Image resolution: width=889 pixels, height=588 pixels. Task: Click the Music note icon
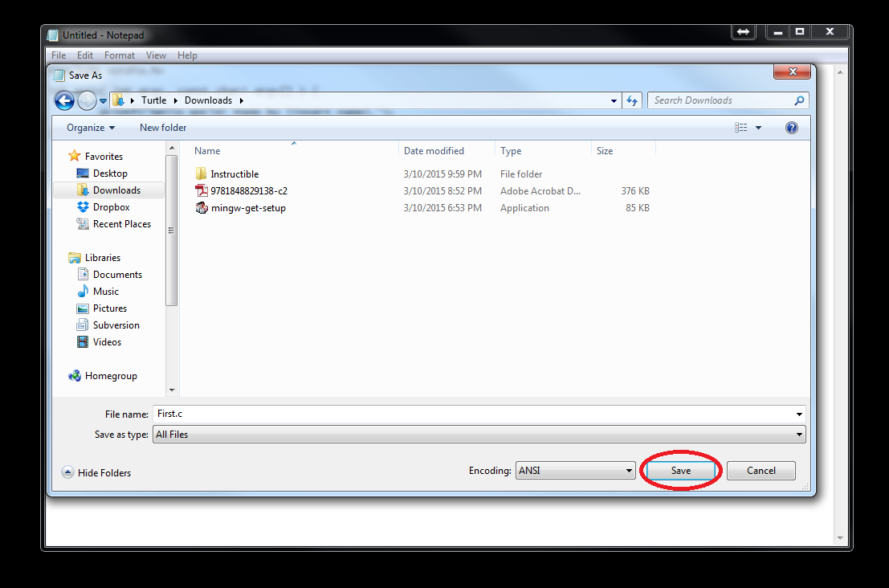(x=83, y=291)
